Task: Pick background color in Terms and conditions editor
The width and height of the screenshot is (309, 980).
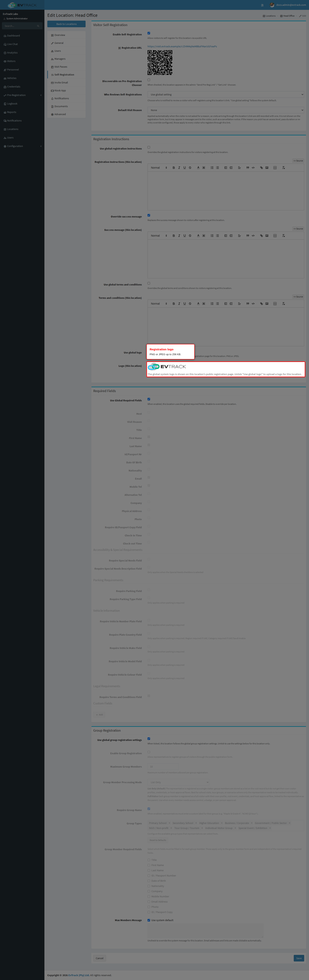Action: tap(204, 304)
